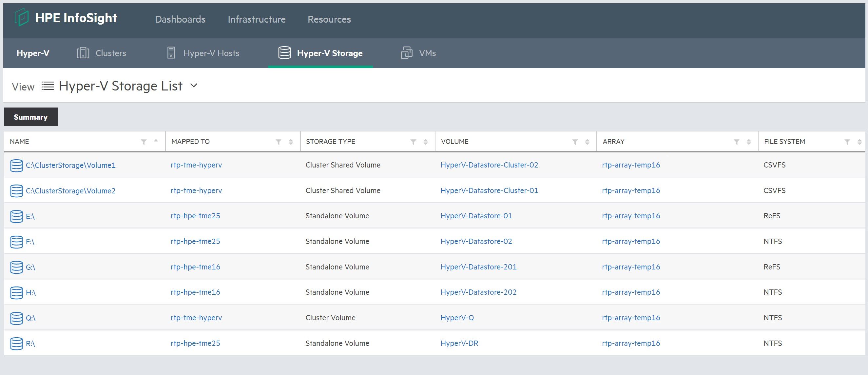The width and height of the screenshot is (868, 375).
Task: Open the HyperV-Datastore-201 volume link
Action: [x=478, y=267]
